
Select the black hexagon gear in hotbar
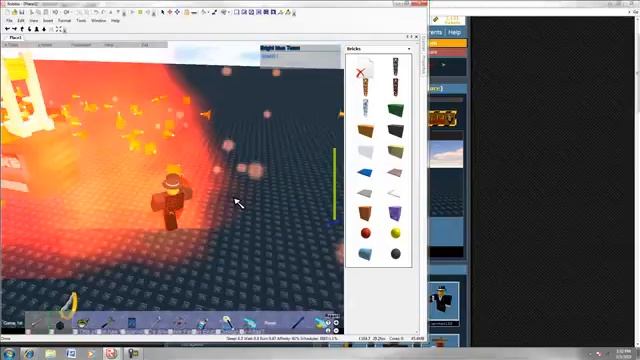pyautogui.click(x=60, y=325)
